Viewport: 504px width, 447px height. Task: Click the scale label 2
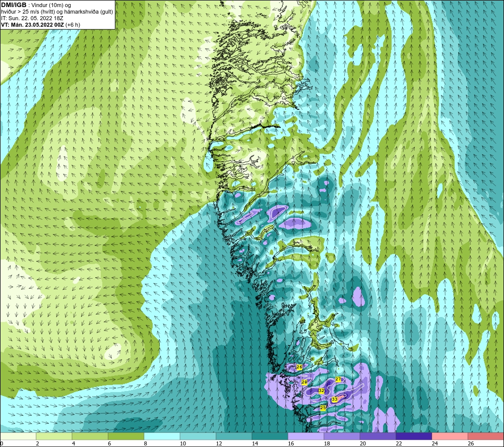tap(38, 444)
